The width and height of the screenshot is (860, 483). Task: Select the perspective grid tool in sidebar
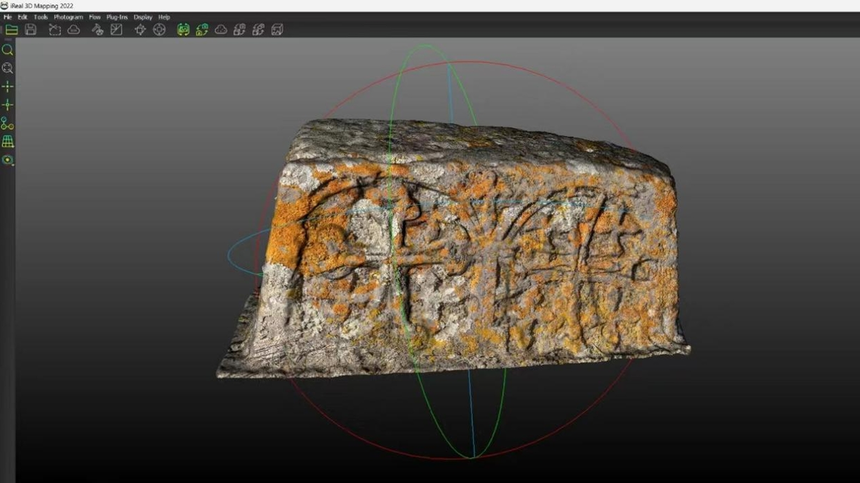[x=8, y=141]
